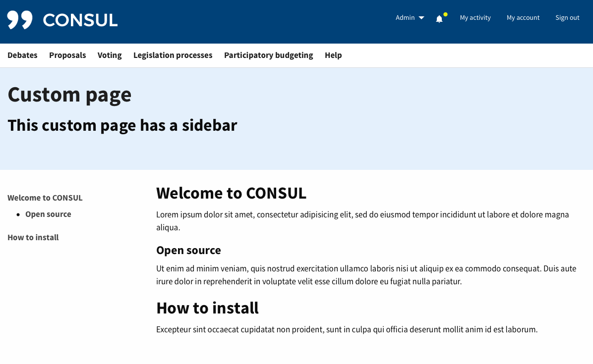The height and width of the screenshot is (364, 593).
Task: Click the 'Open source' content heading
Action: pyautogui.click(x=188, y=251)
